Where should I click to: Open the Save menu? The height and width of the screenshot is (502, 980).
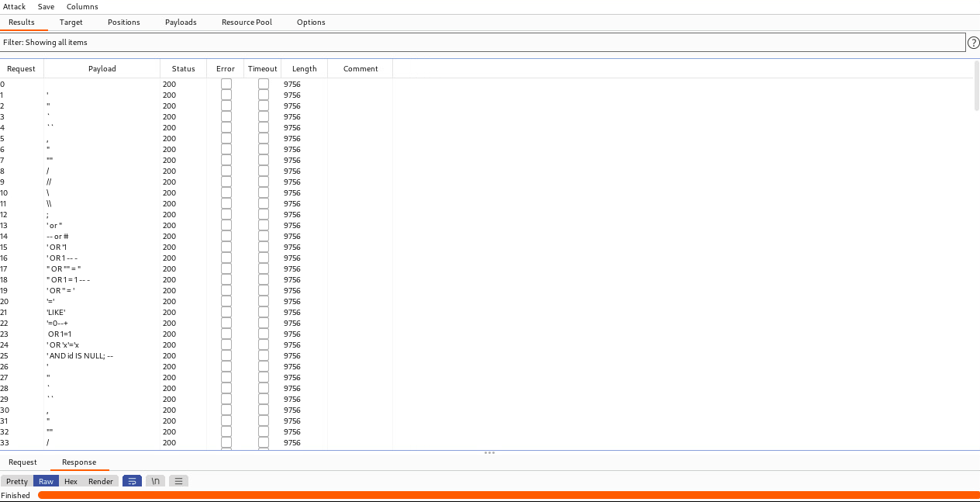point(46,7)
